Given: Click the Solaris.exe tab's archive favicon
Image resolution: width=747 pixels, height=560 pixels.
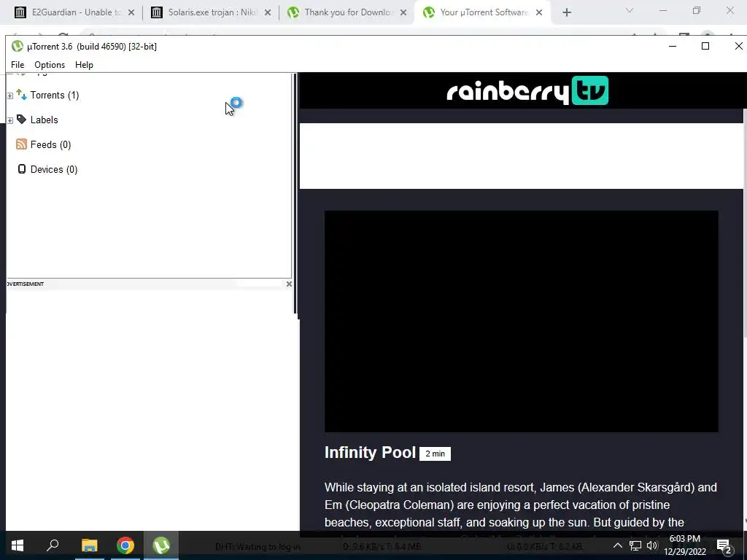Looking at the screenshot, I should pyautogui.click(x=157, y=12).
